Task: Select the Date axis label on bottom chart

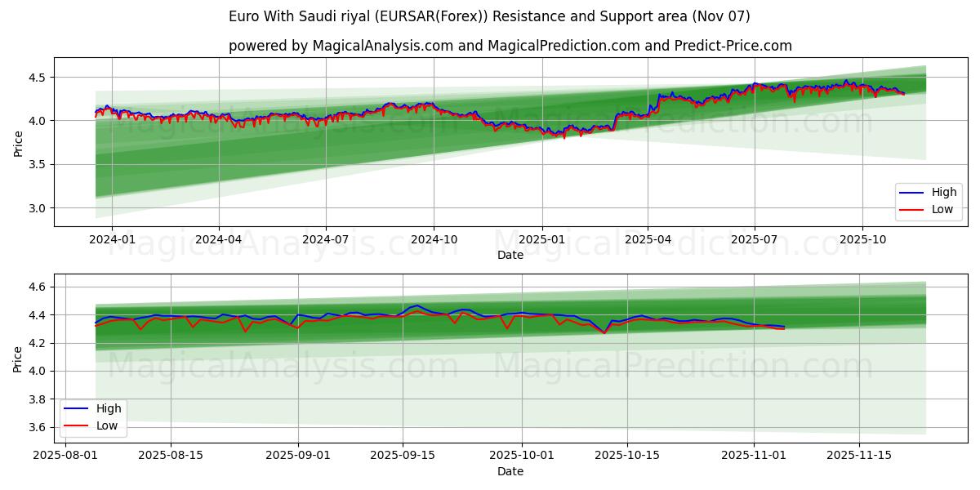Action: click(510, 470)
